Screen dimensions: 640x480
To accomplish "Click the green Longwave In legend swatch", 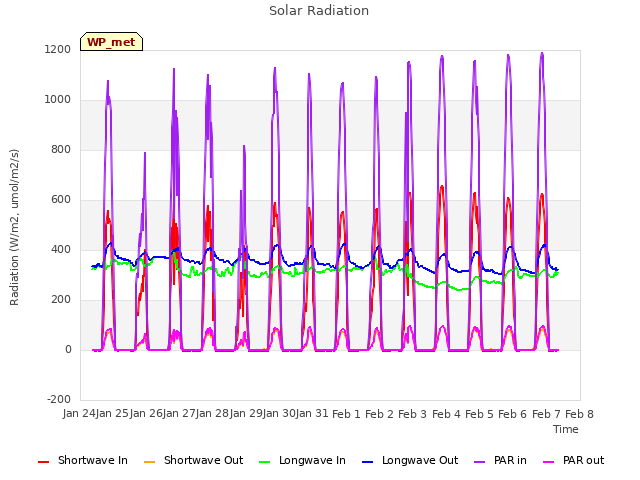I will 265,462.
